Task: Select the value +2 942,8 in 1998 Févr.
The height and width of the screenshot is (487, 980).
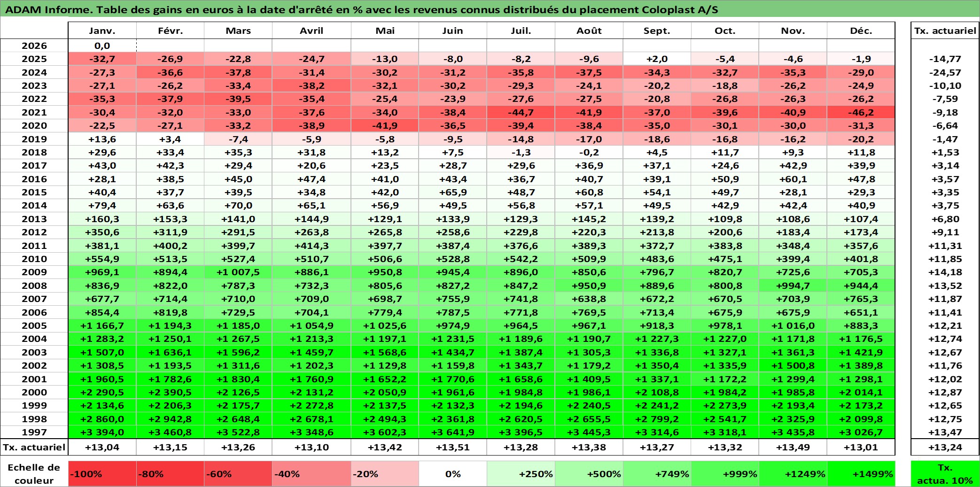Action: point(170,419)
